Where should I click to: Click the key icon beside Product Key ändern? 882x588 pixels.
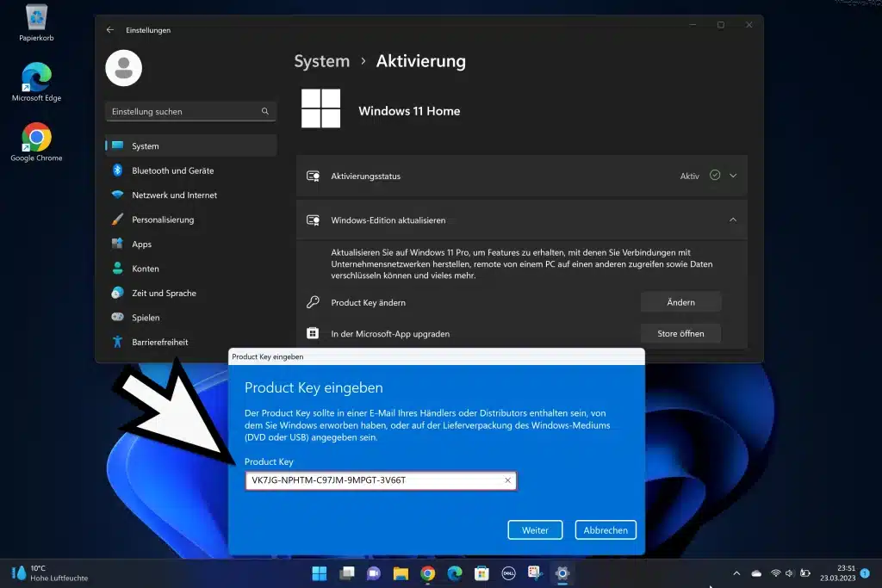313,302
